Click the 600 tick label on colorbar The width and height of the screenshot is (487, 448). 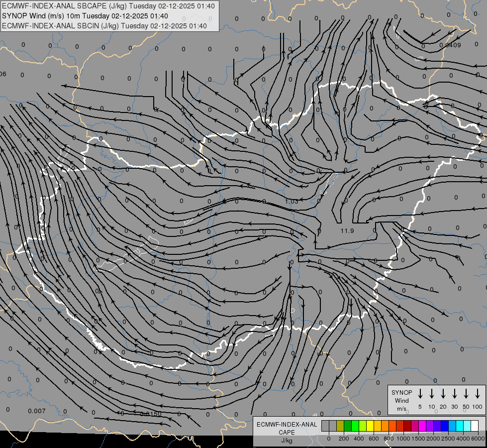coord(374,439)
